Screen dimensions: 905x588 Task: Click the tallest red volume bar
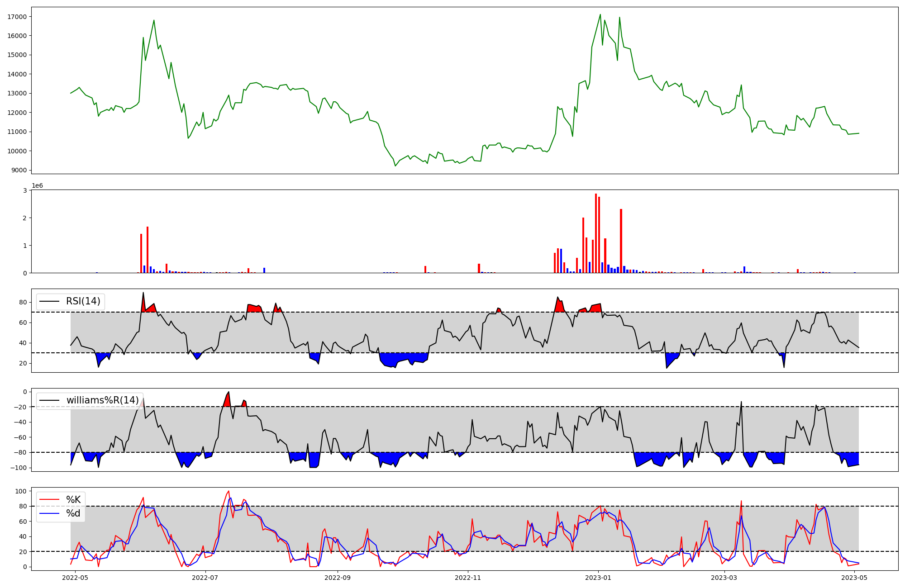[596, 233]
